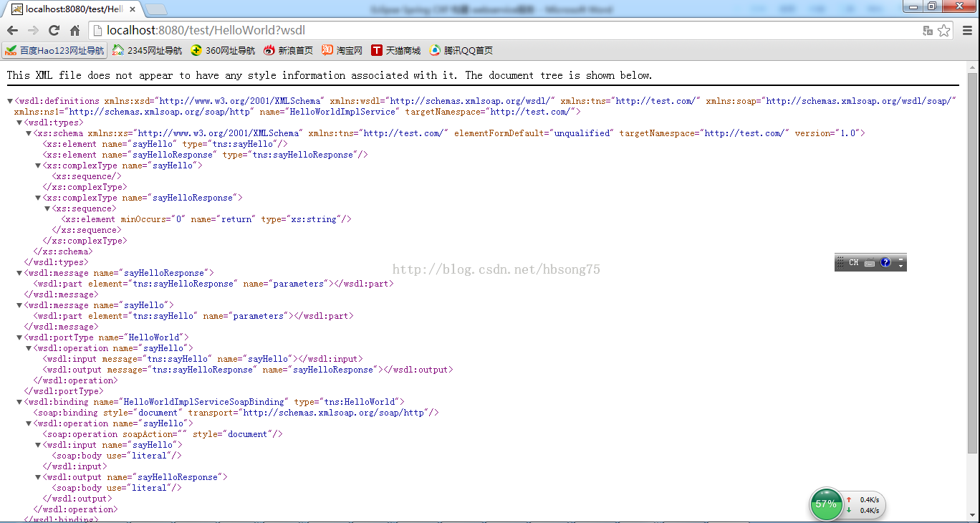Click the browser back arrow button
The width and height of the screenshot is (980, 523).
tap(12, 30)
